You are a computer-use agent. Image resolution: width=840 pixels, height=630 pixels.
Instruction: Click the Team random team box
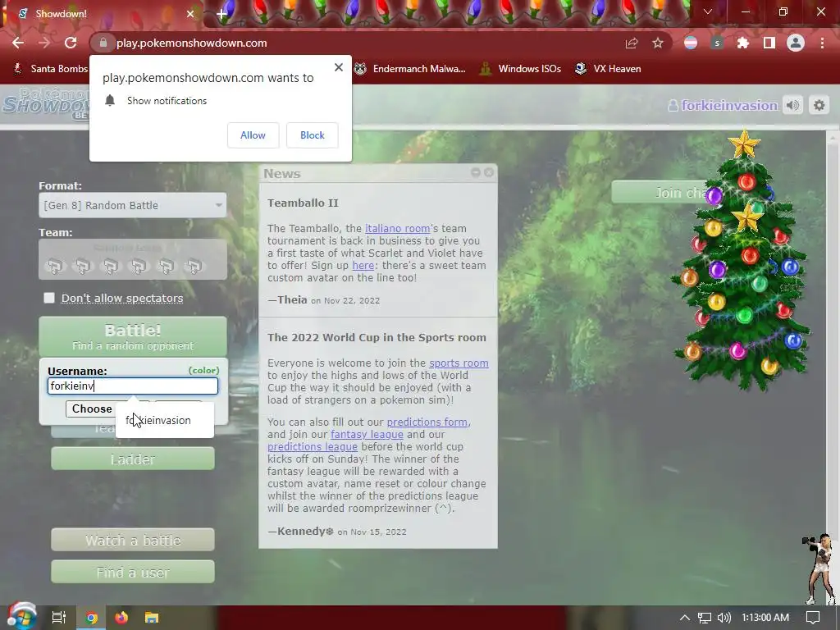[x=133, y=259]
